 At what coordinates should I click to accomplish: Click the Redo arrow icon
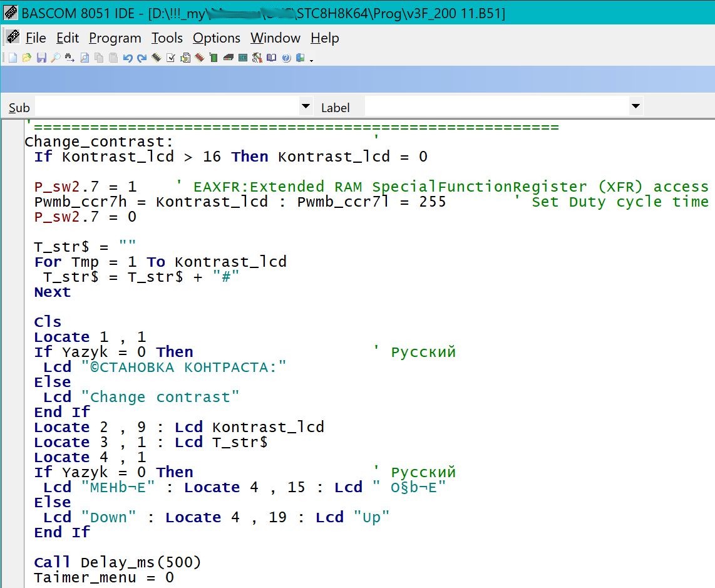pos(141,58)
